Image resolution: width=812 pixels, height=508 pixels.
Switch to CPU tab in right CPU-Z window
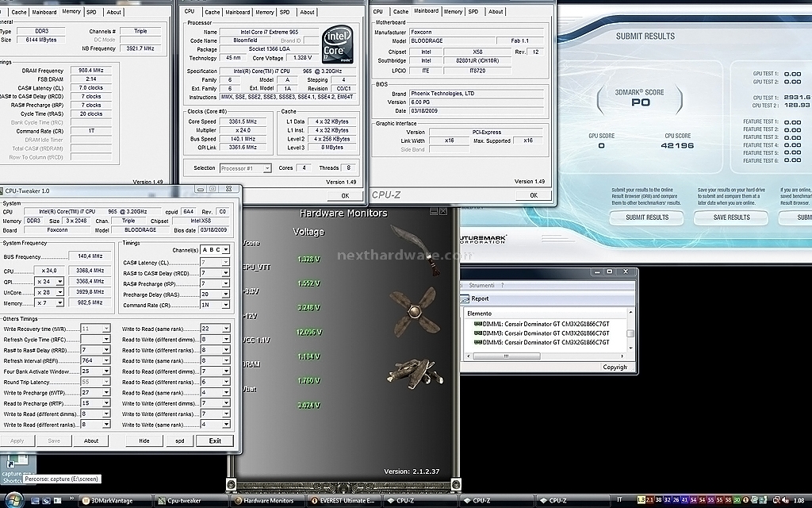pyautogui.click(x=378, y=11)
